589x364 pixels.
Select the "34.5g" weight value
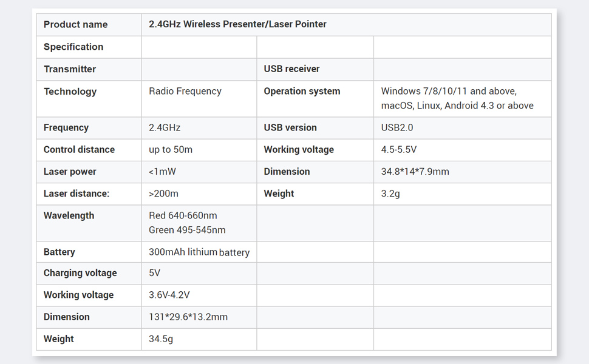161,339
